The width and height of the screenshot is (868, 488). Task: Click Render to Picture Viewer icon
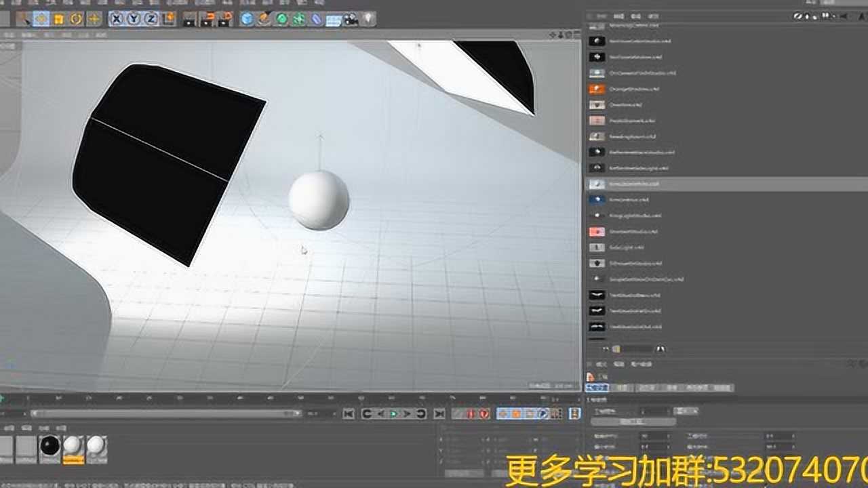(205, 20)
